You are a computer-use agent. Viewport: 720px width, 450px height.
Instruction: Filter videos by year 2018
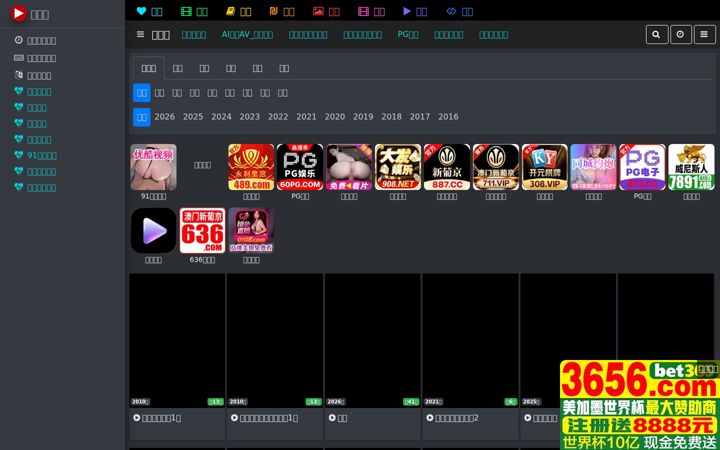(391, 117)
